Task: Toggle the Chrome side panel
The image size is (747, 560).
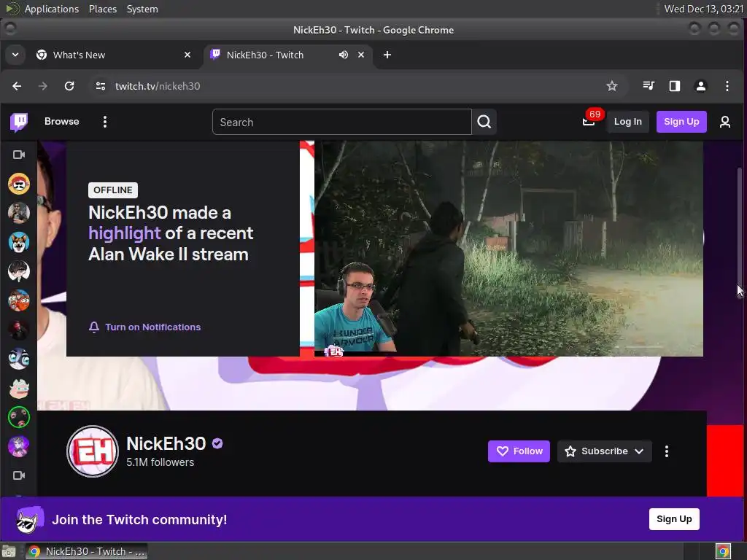Action: tap(675, 86)
